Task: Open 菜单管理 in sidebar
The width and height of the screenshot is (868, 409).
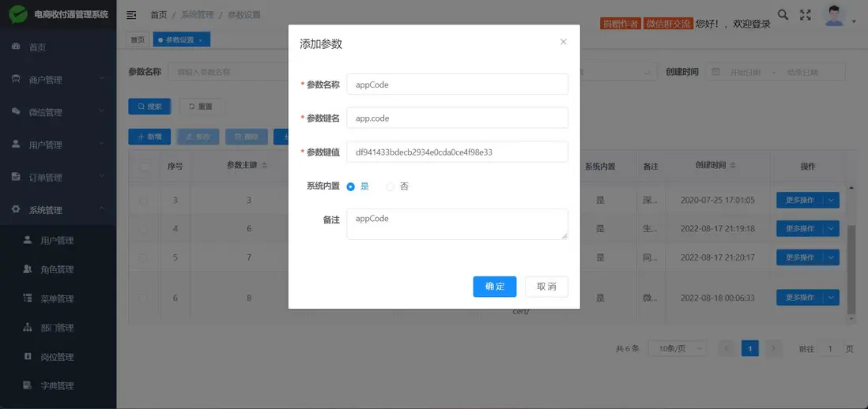Action: coord(58,298)
